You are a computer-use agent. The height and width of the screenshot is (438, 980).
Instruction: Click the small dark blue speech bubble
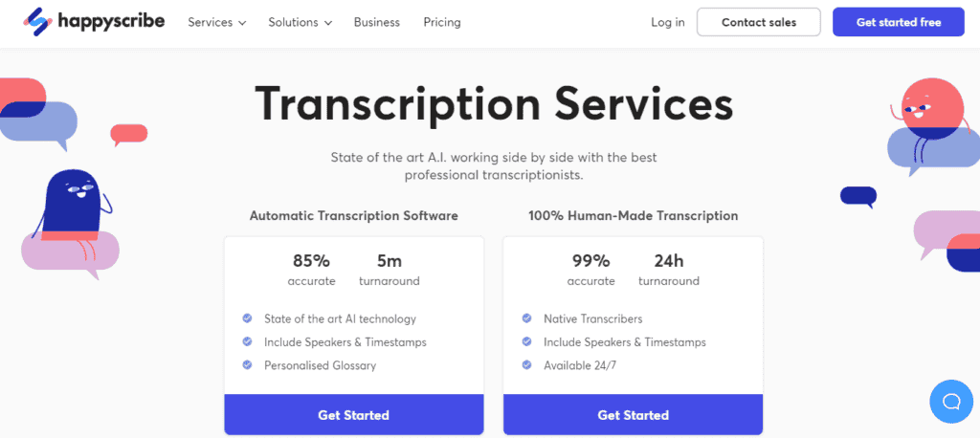click(857, 196)
